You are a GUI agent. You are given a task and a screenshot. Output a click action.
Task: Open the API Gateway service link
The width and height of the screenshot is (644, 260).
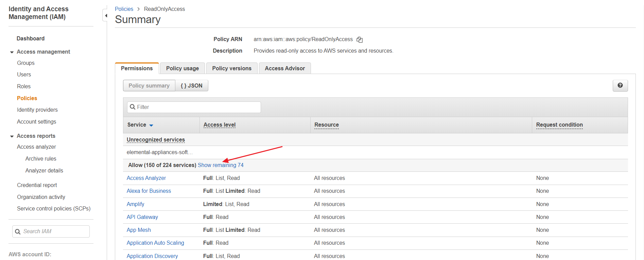142,217
